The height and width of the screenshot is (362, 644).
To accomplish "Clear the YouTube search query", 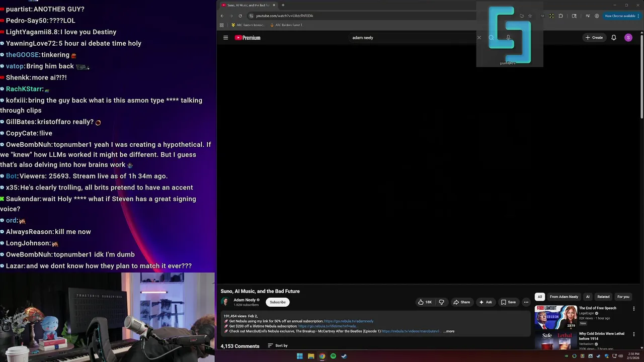I will [479, 38].
